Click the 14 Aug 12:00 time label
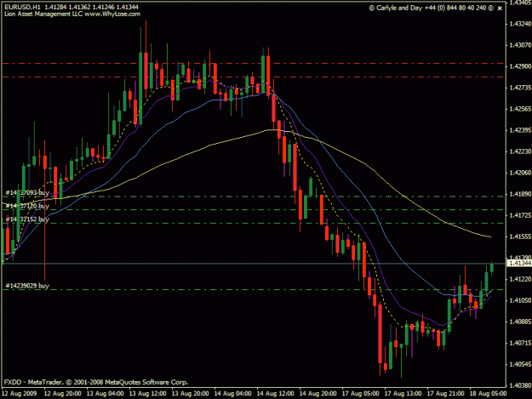Screen dimensions: 532x399 point(276,394)
